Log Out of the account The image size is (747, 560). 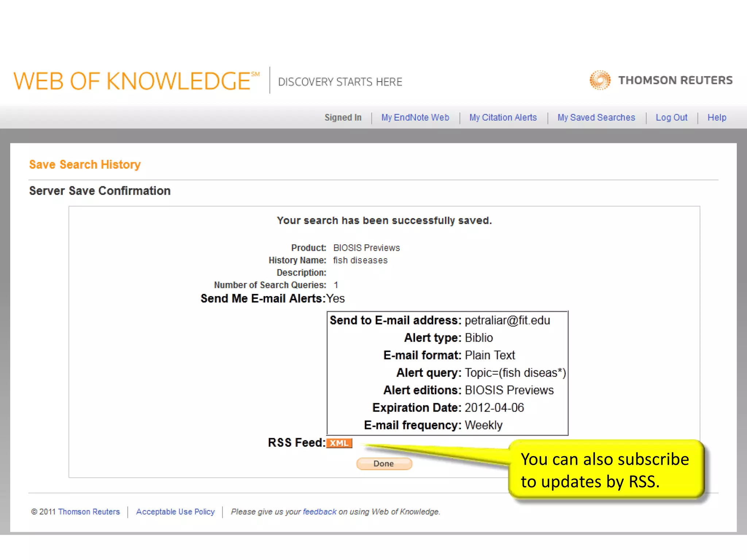(x=671, y=117)
